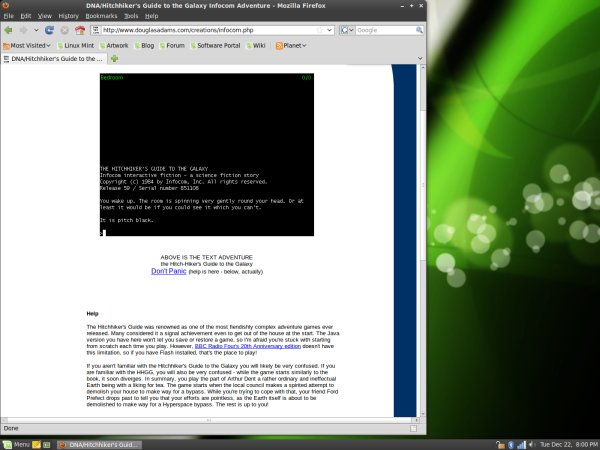Click the scroll down arrow of the page
The width and height of the screenshot is (600, 450).
click(423, 414)
